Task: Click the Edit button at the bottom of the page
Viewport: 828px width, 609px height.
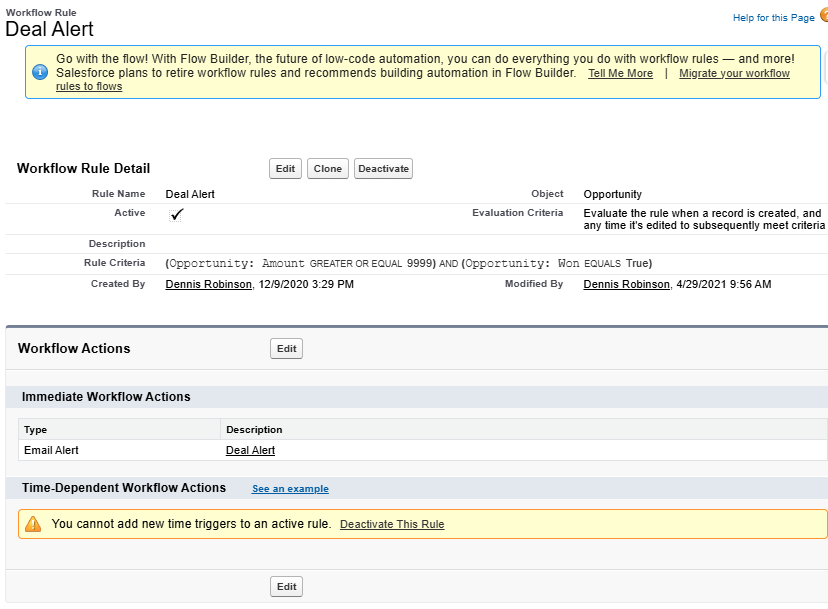Action: coord(285,586)
